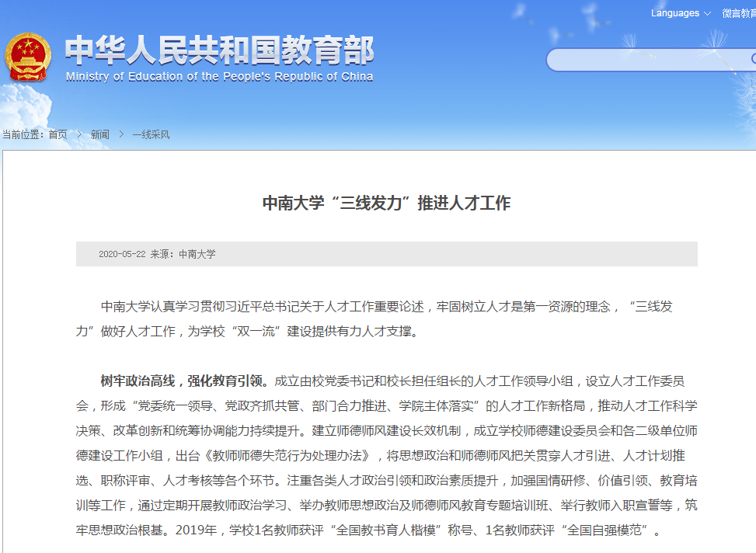The height and width of the screenshot is (553, 756).
Task: Click Ministry of Education English subtitle
Action: (x=219, y=77)
